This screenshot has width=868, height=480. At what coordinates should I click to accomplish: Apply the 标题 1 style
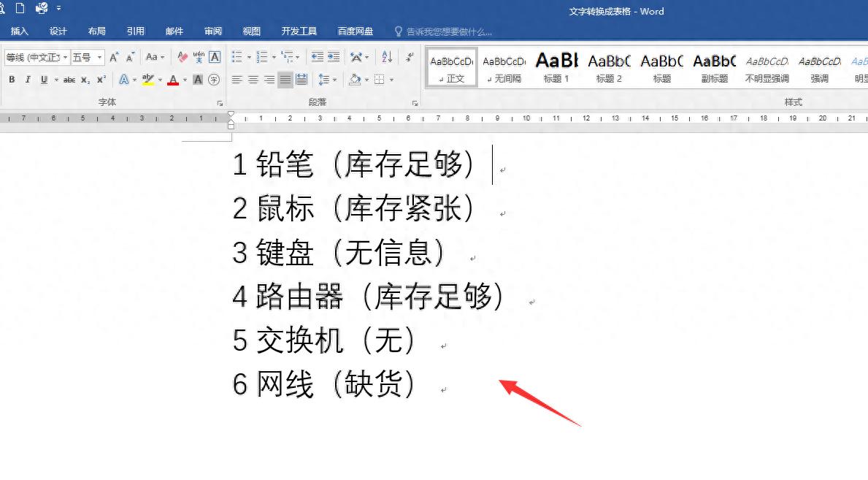tap(556, 68)
